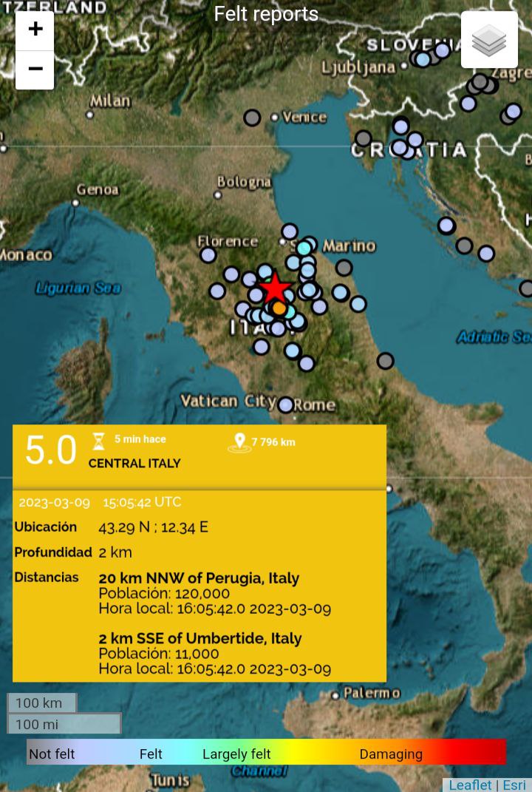Click '20 km NNW of Perugia, Italy'
Viewport: 532px width, 792px height.
click(x=199, y=578)
